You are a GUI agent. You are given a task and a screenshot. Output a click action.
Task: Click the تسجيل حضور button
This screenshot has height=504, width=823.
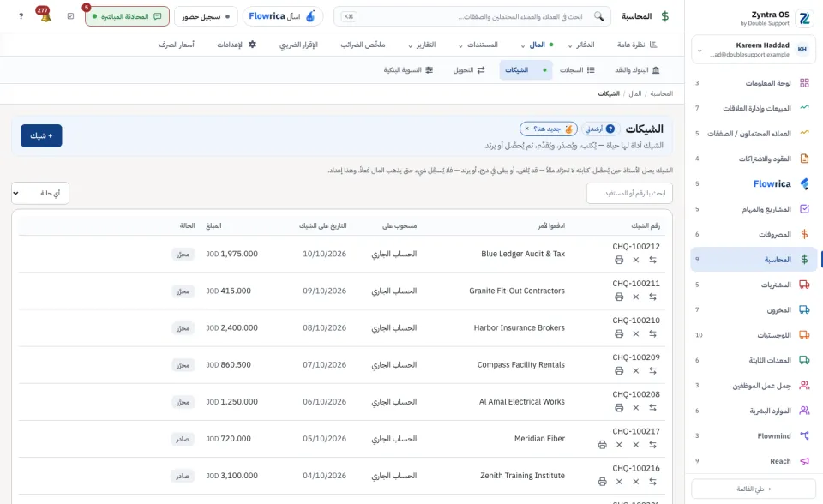(x=206, y=16)
